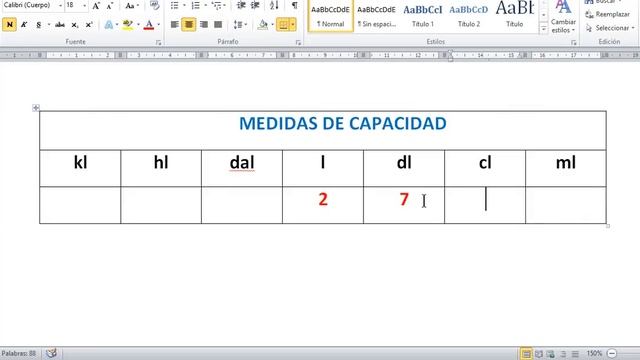The image size is (640, 360).
Task: Decrease paragraph indent
Action: click(x=241, y=6)
